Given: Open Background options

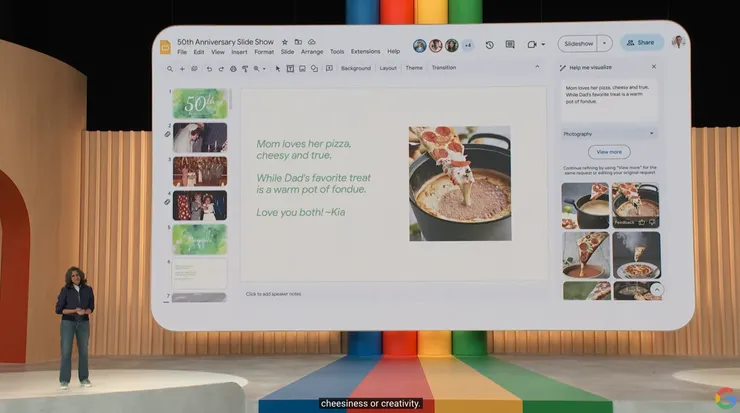Looking at the screenshot, I should [356, 68].
